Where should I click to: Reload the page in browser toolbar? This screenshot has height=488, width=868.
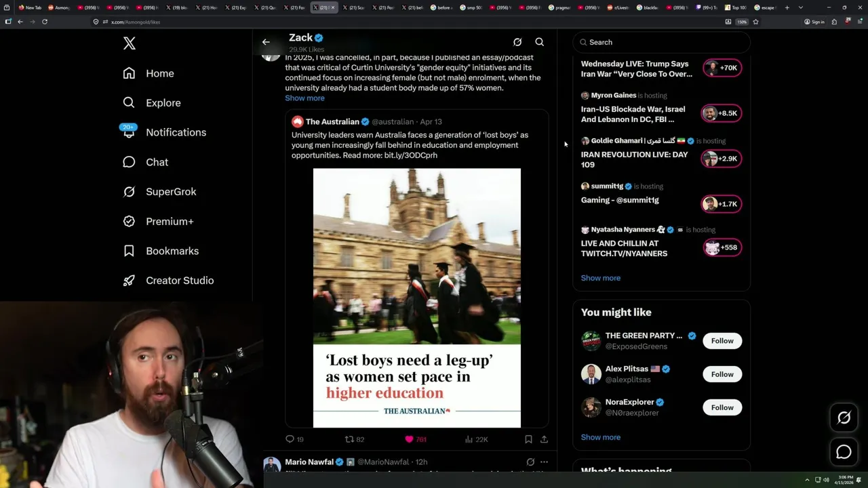[45, 22]
